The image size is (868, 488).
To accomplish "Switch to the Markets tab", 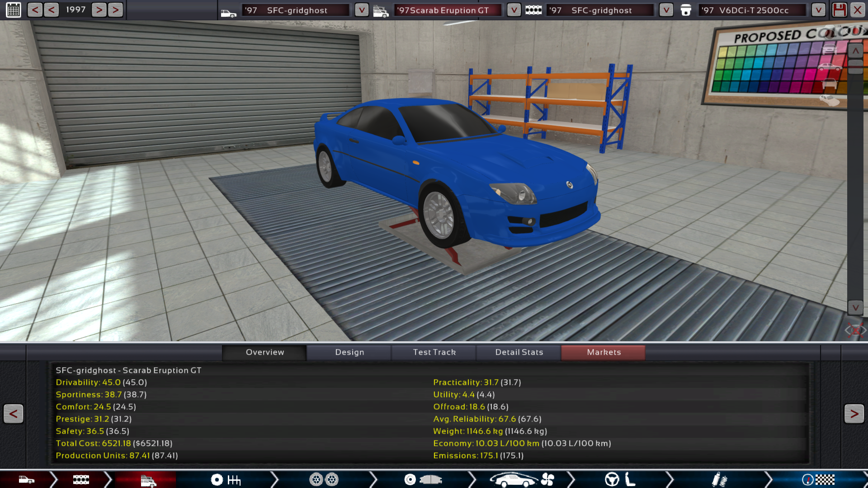I will tap(604, 352).
